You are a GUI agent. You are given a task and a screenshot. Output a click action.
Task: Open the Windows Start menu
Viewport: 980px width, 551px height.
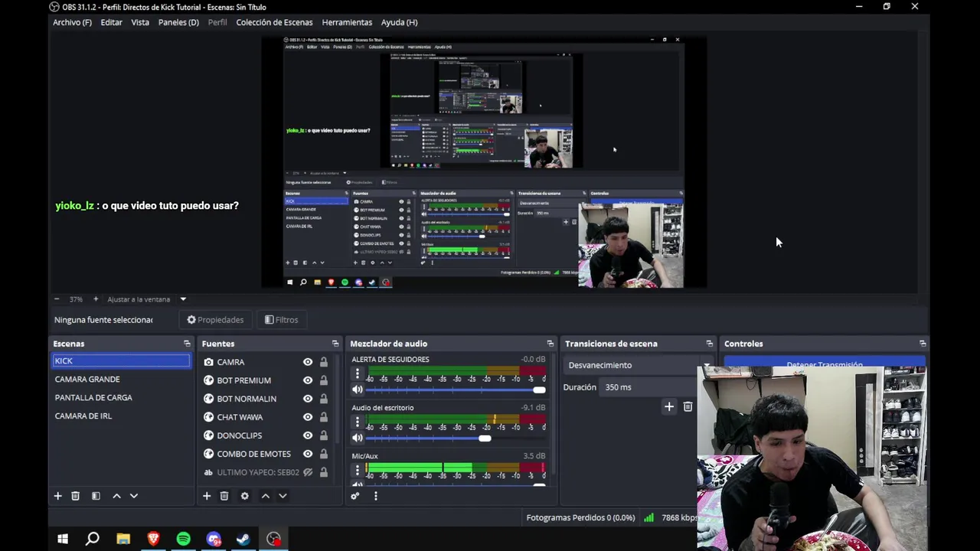(x=63, y=539)
